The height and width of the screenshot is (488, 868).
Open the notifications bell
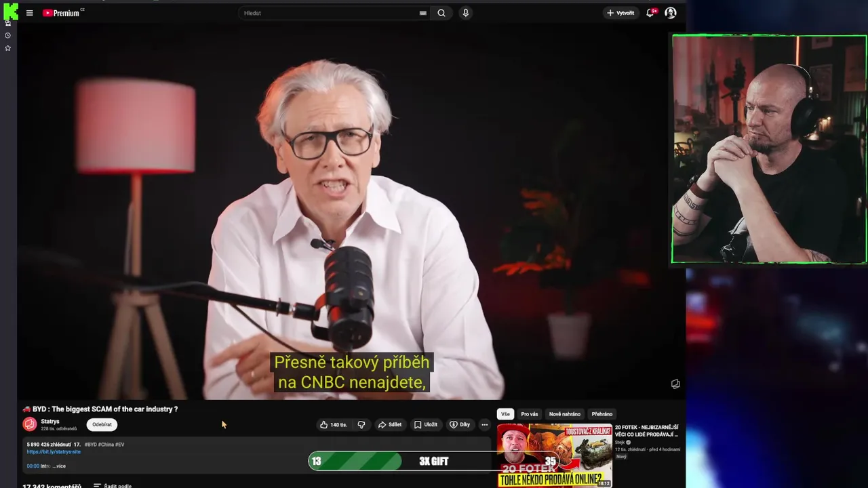pyautogui.click(x=651, y=13)
